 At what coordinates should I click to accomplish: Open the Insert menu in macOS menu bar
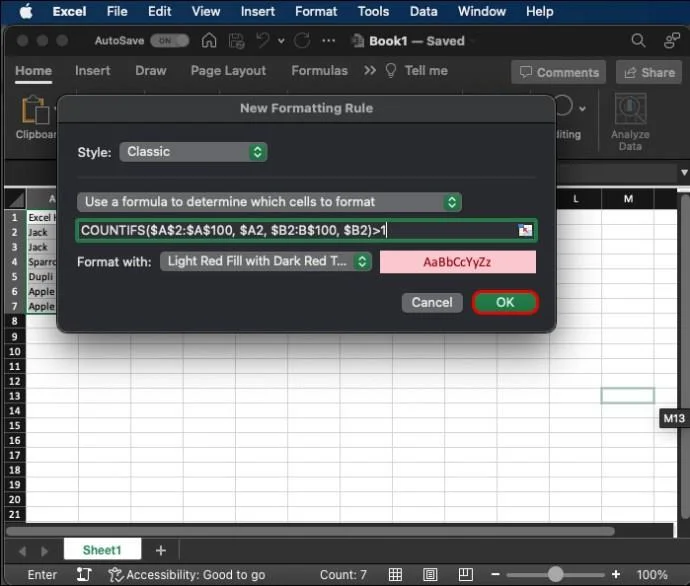[258, 12]
